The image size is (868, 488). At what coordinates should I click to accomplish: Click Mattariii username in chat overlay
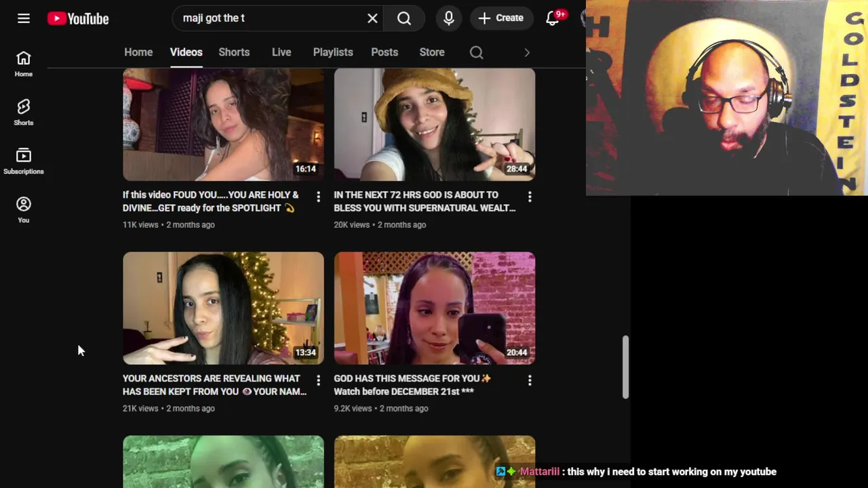(x=539, y=472)
